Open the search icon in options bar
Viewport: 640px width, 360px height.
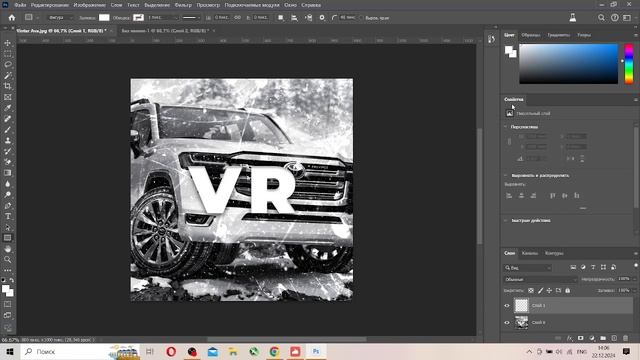pyautogui.click(x=601, y=18)
